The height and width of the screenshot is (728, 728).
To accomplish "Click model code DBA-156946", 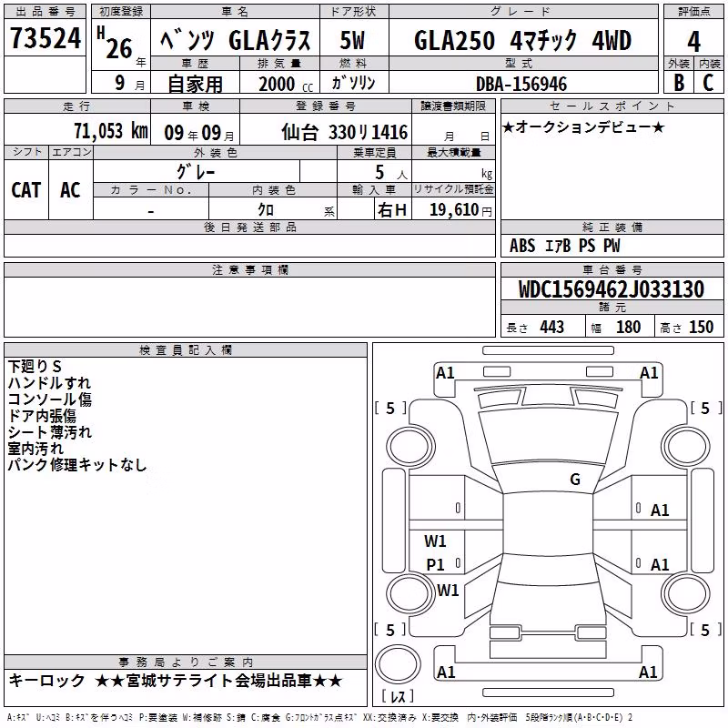I will coord(521,84).
